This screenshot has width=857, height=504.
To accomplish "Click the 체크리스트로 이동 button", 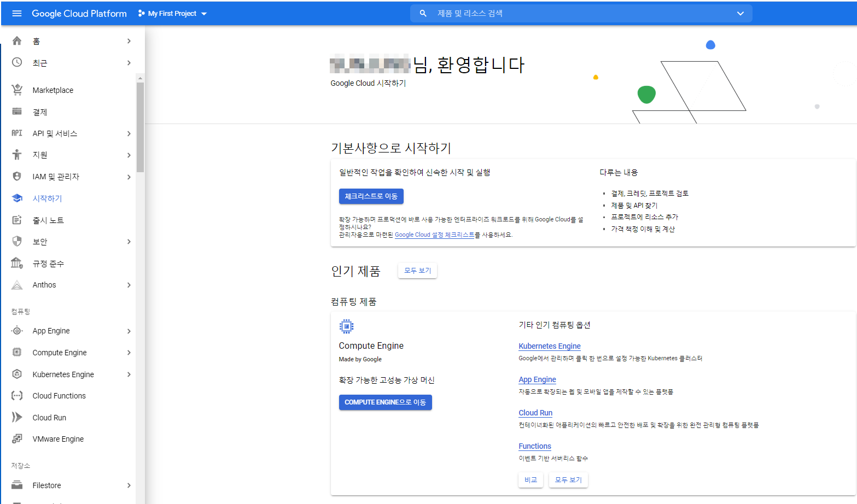I will (371, 196).
